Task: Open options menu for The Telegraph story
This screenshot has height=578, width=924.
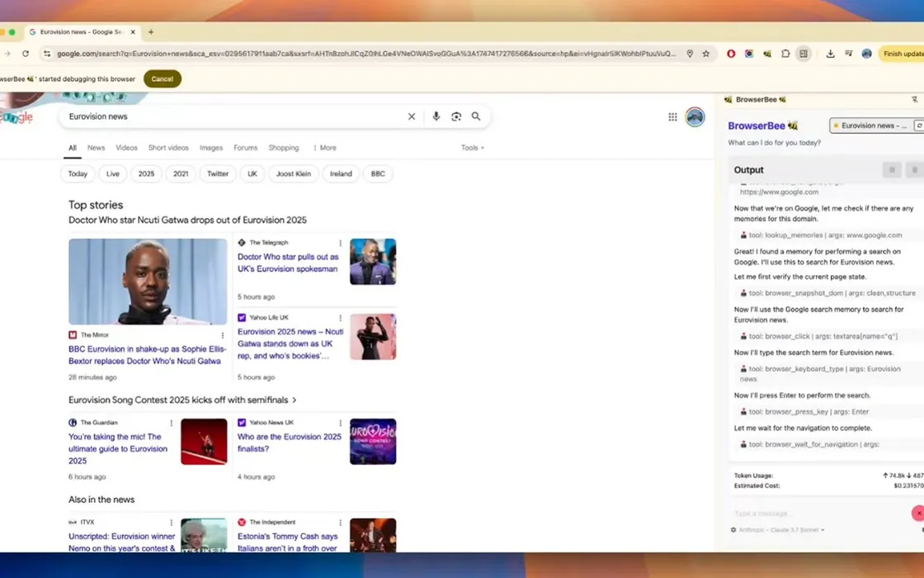Action: click(340, 243)
